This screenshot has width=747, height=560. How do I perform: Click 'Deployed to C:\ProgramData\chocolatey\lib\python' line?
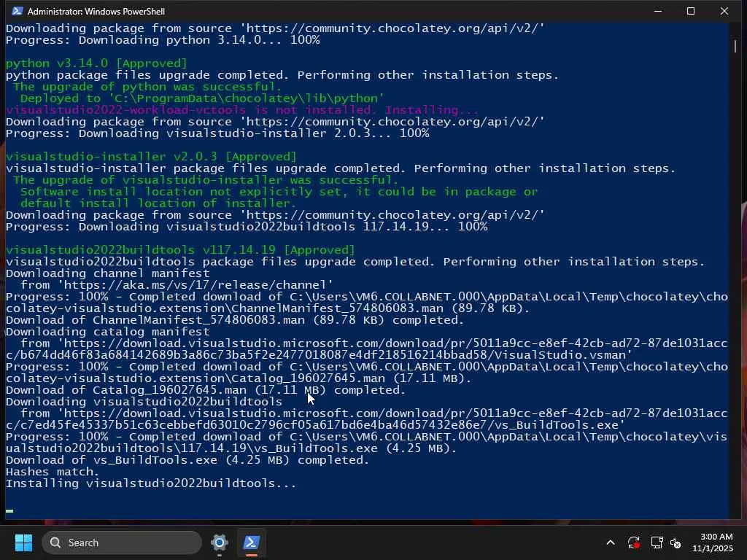point(202,98)
